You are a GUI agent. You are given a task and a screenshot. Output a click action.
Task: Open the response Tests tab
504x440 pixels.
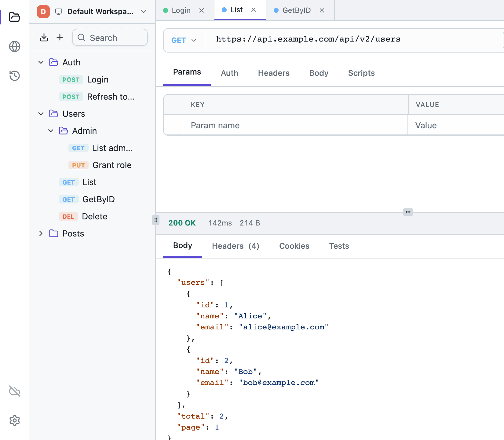tap(339, 246)
